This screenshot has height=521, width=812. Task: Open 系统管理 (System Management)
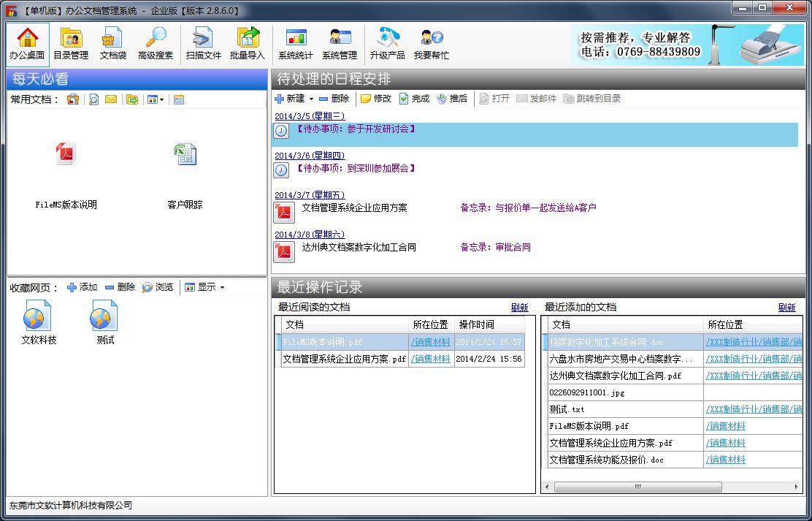[x=339, y=42]
